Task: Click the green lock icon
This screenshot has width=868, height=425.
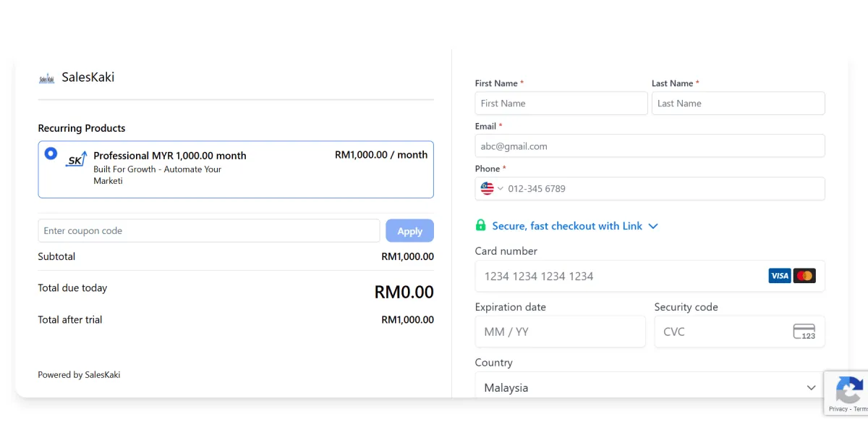Action: point(480,226)
